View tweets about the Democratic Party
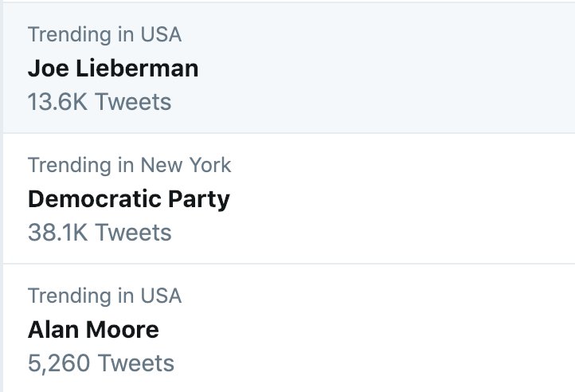This screenshot has width=575, height=392. (x=128, y=198)
